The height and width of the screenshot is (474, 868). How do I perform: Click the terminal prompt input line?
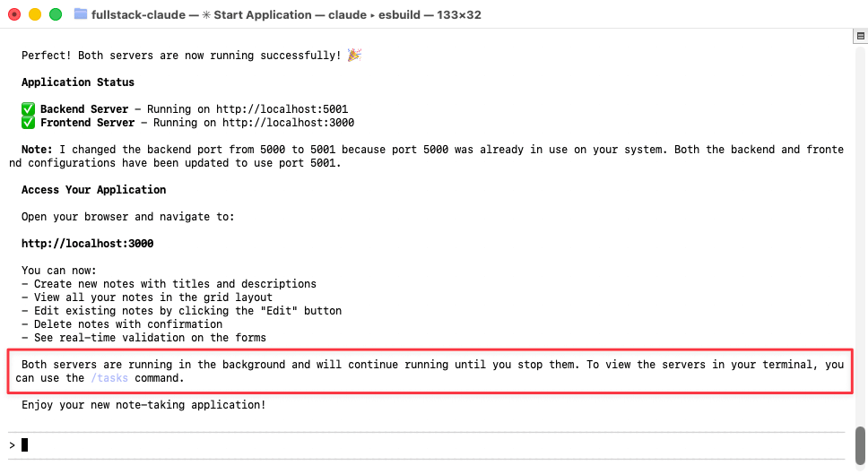tap(426, 445)
